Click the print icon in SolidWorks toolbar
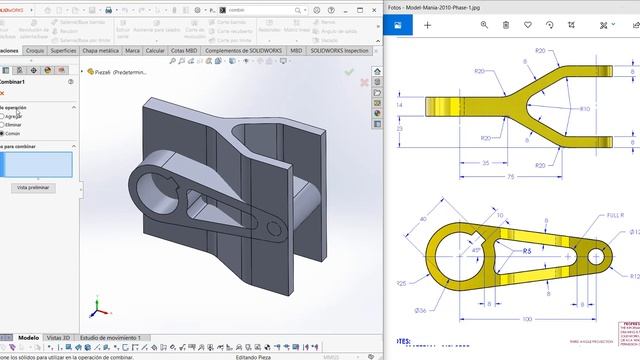 pyautogui.click(x=109, y=10)
